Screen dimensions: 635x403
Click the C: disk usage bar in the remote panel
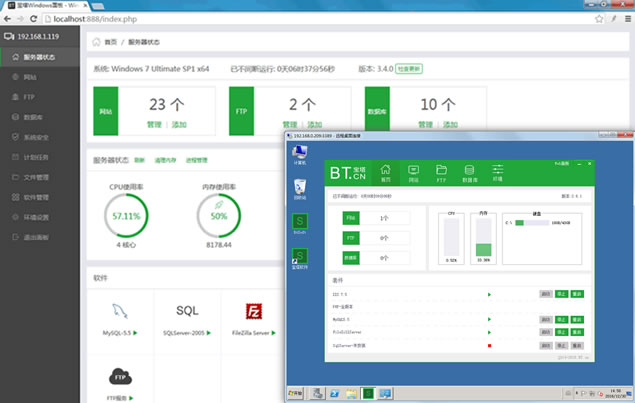point(532,223)
